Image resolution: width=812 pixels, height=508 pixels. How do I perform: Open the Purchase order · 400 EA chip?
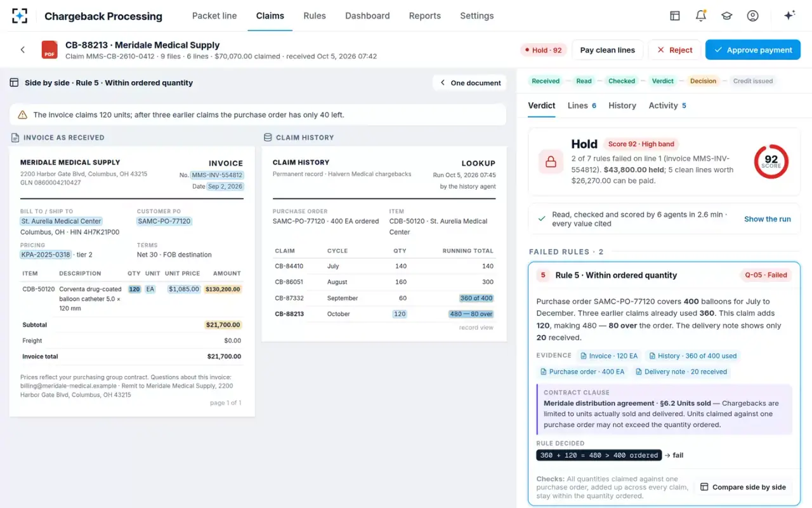tap(584, 371)
